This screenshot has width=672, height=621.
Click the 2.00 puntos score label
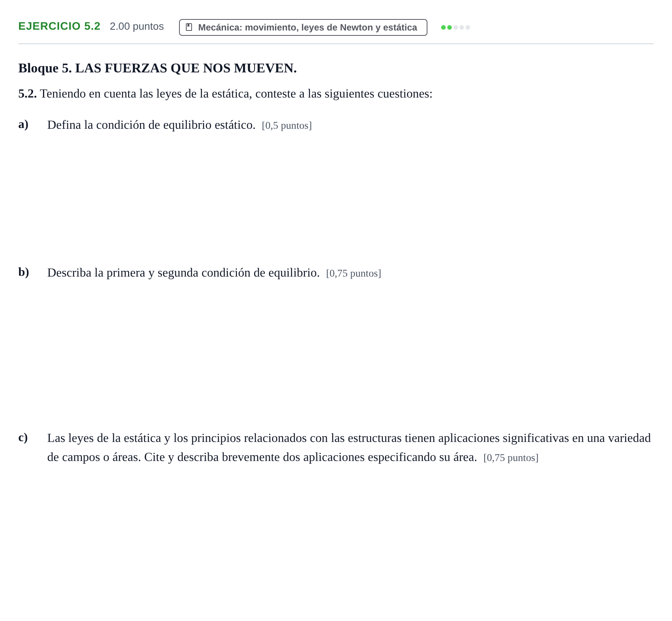coord(137,26)
